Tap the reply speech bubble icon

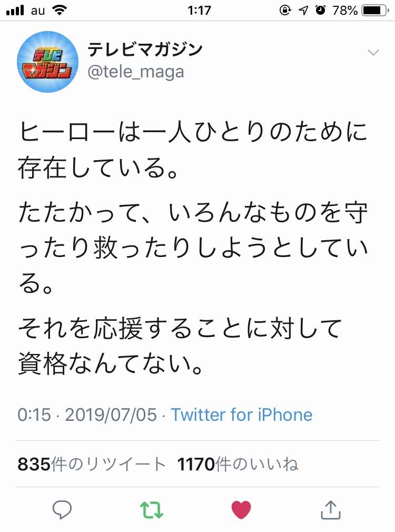coord(62,509)
